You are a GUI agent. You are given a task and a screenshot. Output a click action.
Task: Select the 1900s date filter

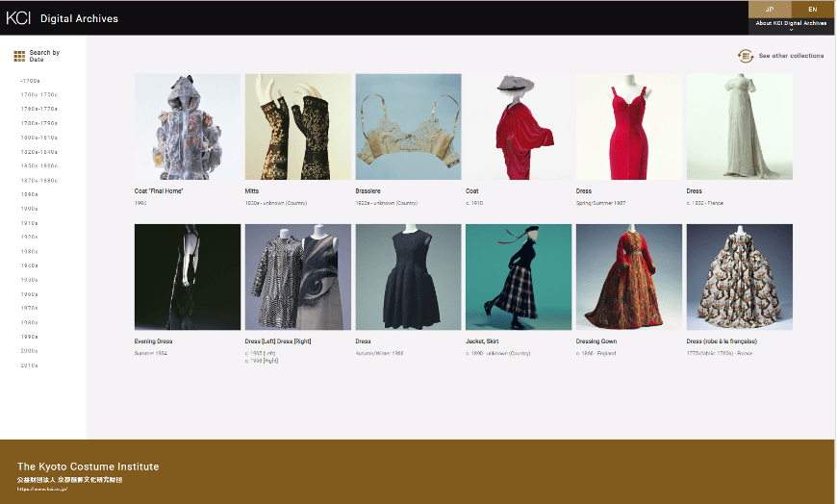tap(30, 209)
